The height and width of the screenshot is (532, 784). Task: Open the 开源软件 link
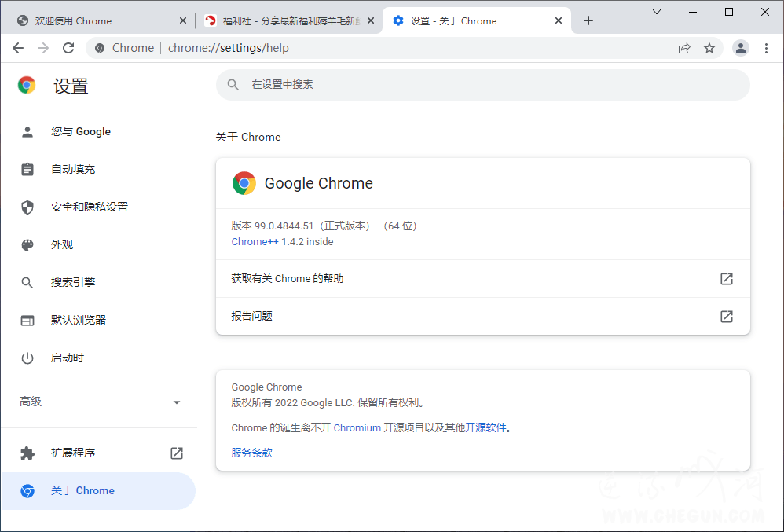point(486,427)
